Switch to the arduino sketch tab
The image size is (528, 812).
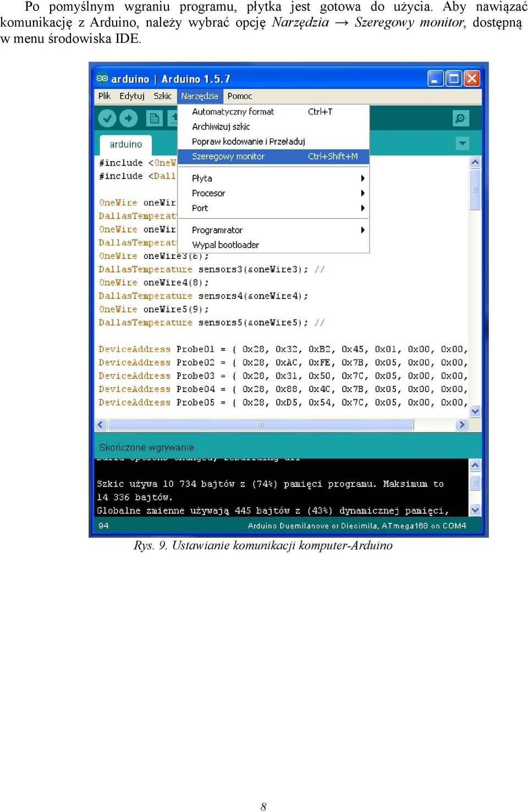pos(126,144)
